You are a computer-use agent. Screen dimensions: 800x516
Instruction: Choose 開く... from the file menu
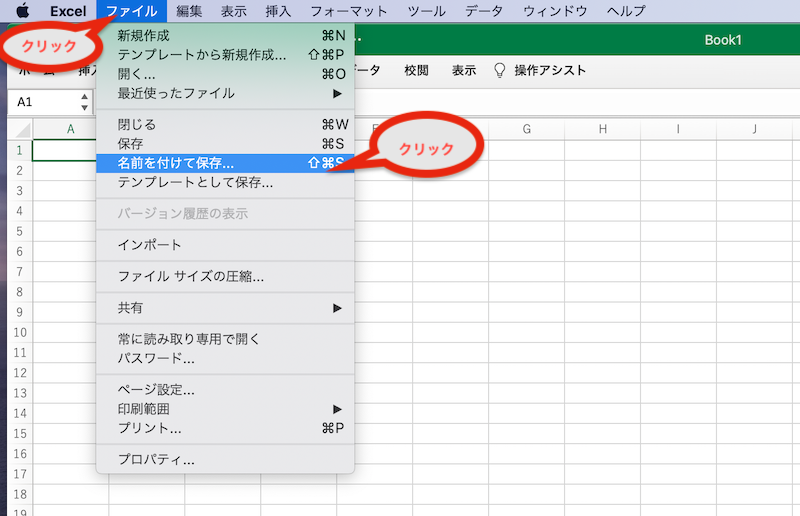(225, 74)
